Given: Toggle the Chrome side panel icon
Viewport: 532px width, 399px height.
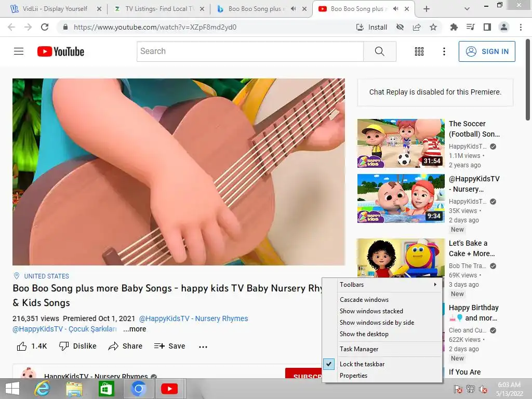Looking at the screenshot, I should point(487,27).
